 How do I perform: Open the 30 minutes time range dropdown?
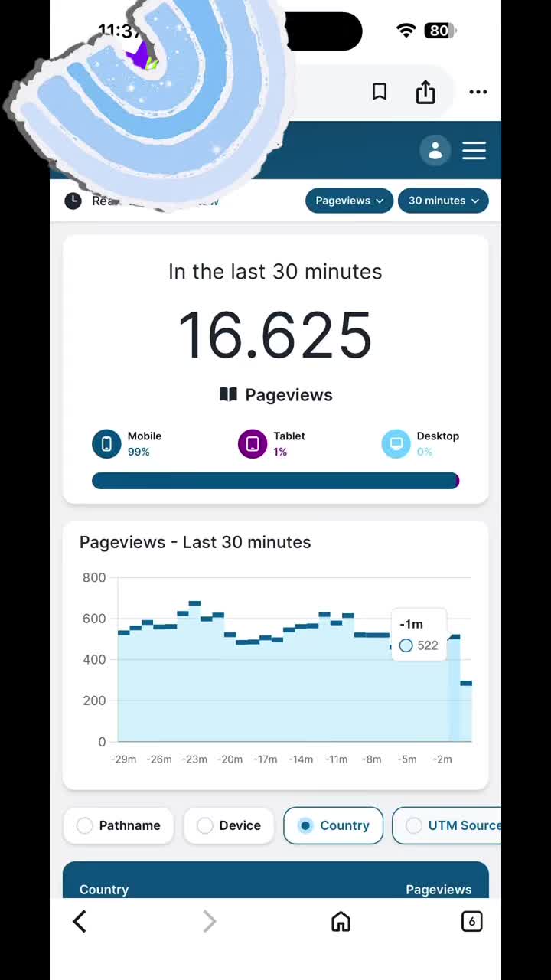click(443, 201)
